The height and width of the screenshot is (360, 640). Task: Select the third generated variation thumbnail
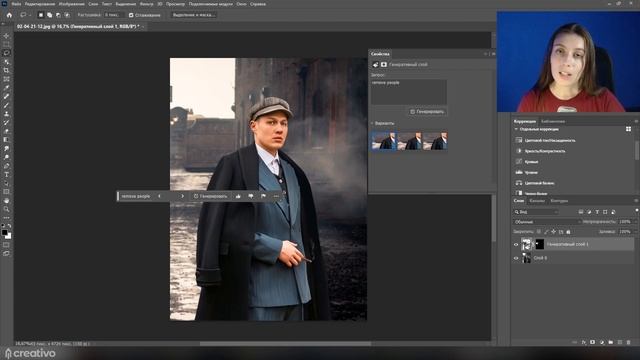(436, 141)
